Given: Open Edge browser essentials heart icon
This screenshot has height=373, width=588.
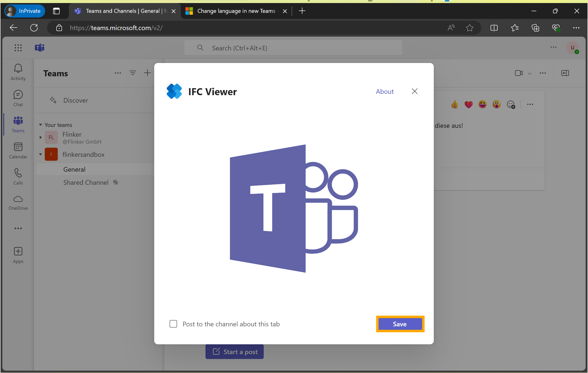Looking at the screenshot, I should coord(556,28).
